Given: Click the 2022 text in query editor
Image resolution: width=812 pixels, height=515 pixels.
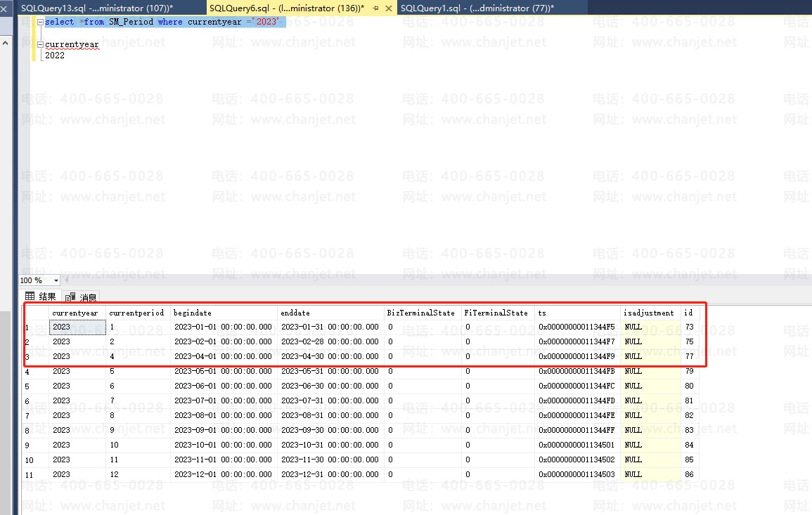Looking at the screenshot, I should click(55, 56).
